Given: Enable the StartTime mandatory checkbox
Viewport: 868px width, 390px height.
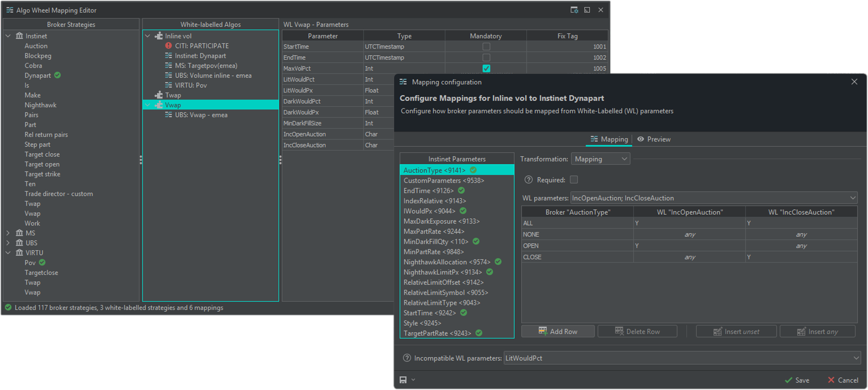Looking at the screenshot, I should 486,47.
